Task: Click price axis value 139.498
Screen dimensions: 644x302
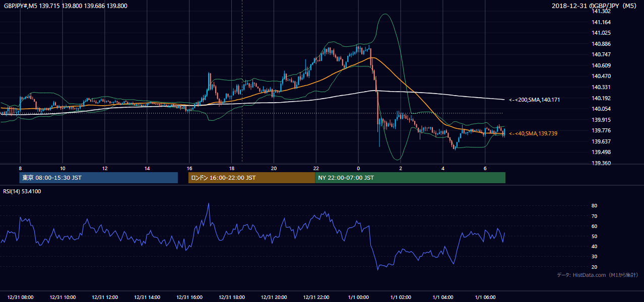Action: click(601, 152)
